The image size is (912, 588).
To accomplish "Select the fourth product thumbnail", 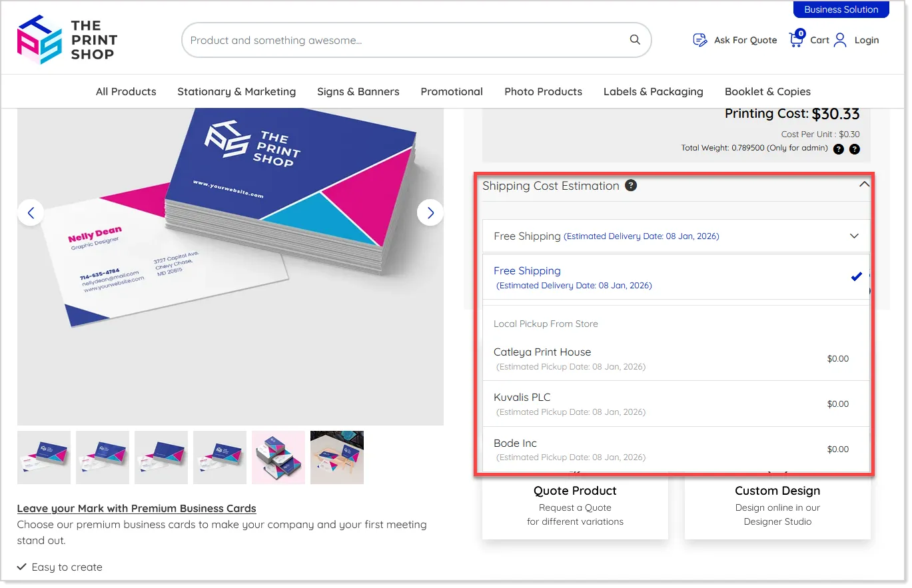I will (x=220, y=457).
